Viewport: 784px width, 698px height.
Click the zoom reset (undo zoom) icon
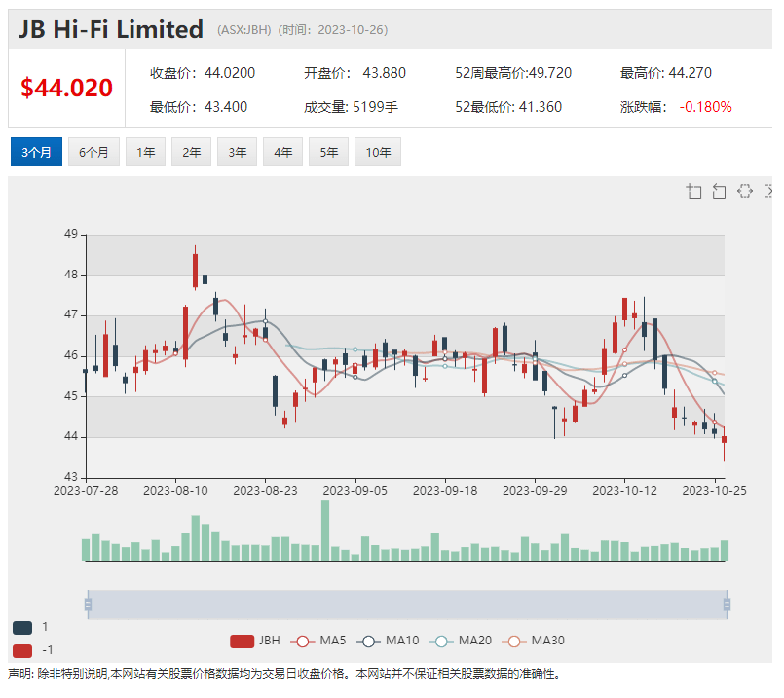pos(720,191)
